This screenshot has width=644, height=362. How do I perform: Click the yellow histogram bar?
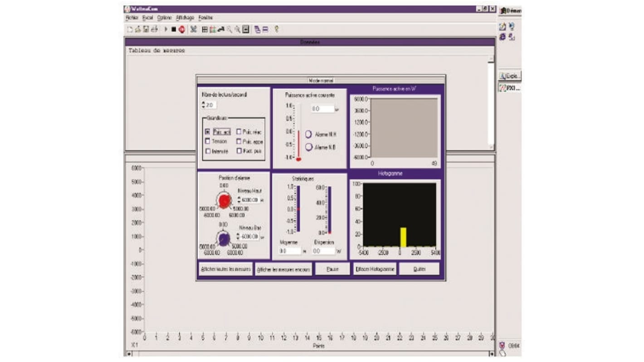tap(403, 237)
